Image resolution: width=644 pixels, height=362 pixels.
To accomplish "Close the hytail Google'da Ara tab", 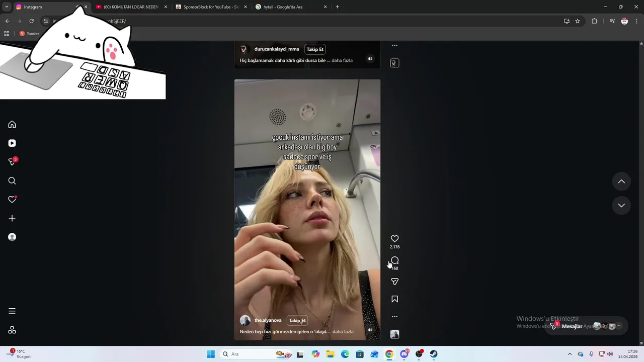I will click(x=325, y=7).
